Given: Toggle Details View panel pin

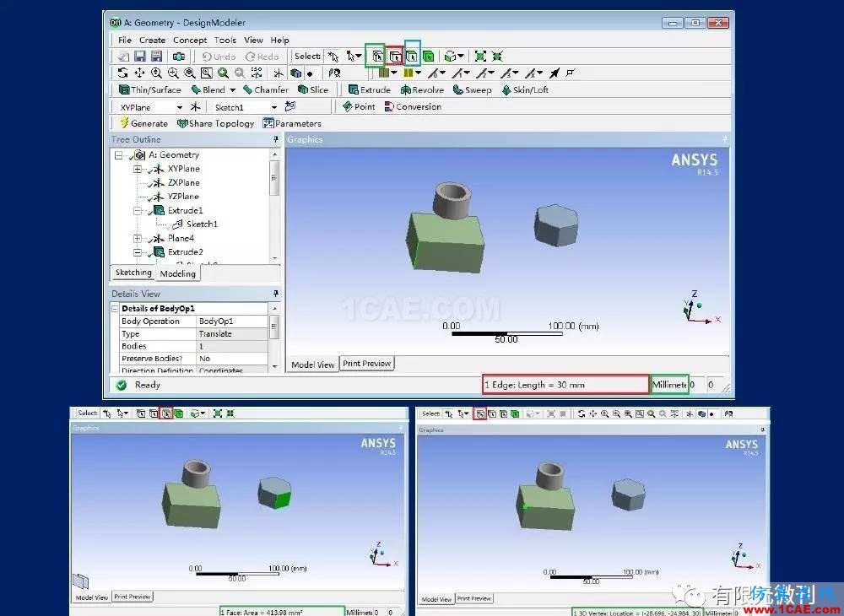Looking at the screenshot, I should click(275, 294).
